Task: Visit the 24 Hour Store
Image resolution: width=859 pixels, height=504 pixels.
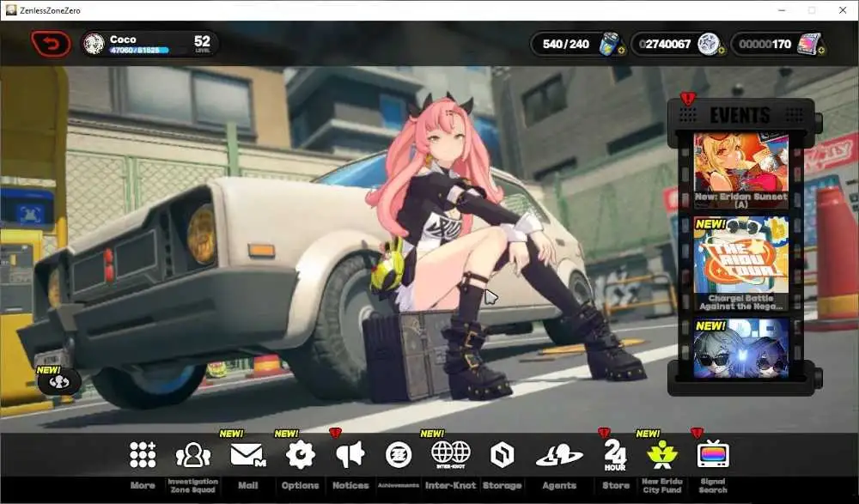Action: 615,455
